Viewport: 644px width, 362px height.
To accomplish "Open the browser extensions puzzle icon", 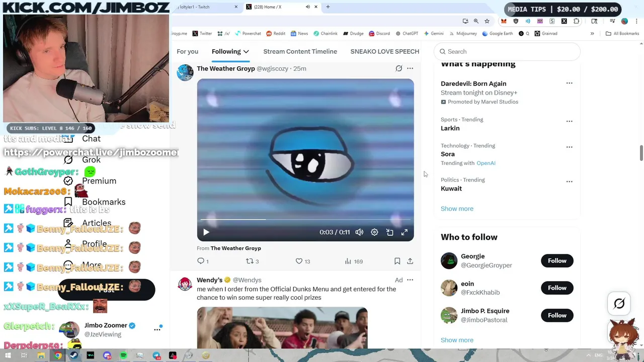I will tap(577, 21).
